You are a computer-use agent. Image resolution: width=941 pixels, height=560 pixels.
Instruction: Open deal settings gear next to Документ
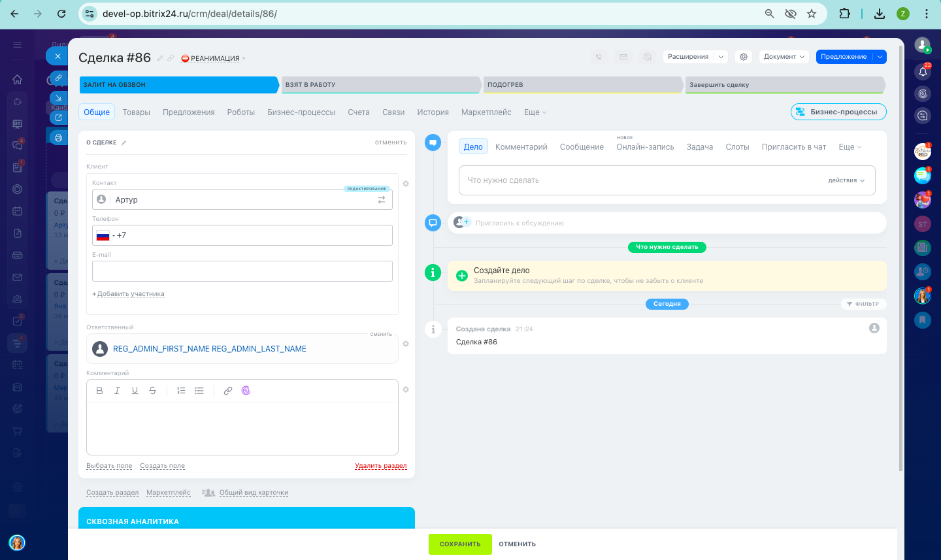(x=744, y=57)
